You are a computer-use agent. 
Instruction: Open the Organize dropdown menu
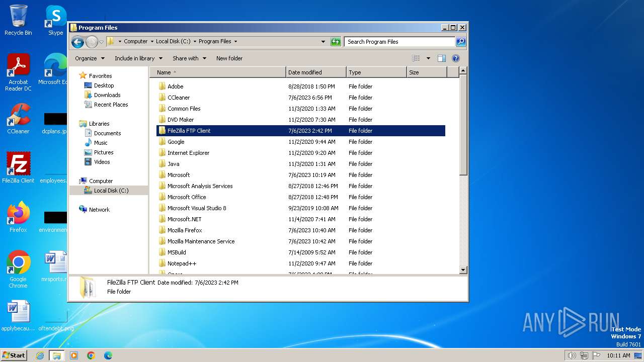(90, 58)
